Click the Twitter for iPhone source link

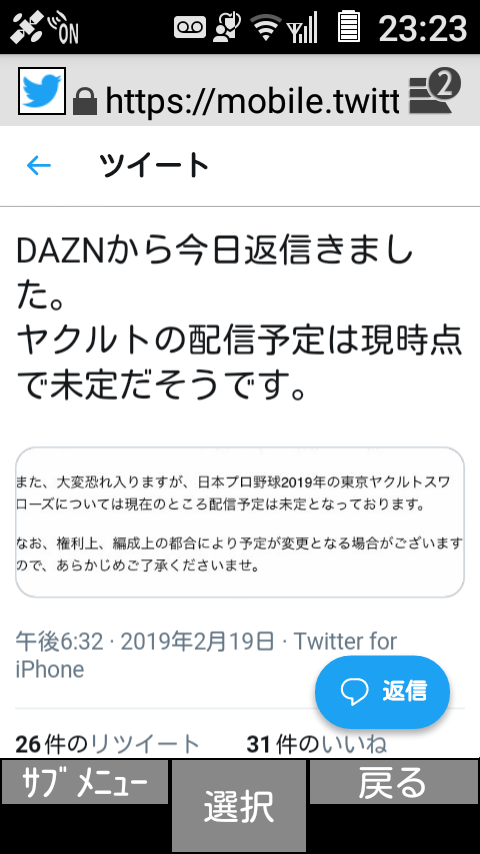coord(206,656)
